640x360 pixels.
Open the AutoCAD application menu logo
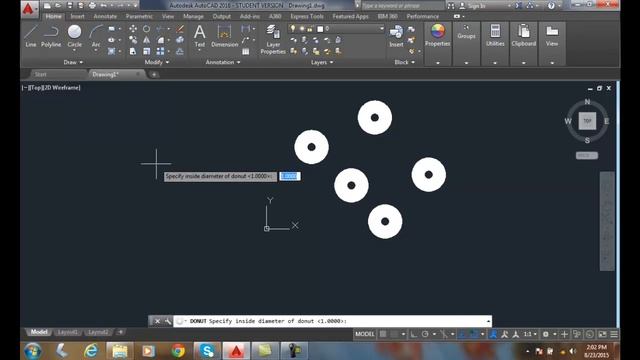[x=28, y=9]
